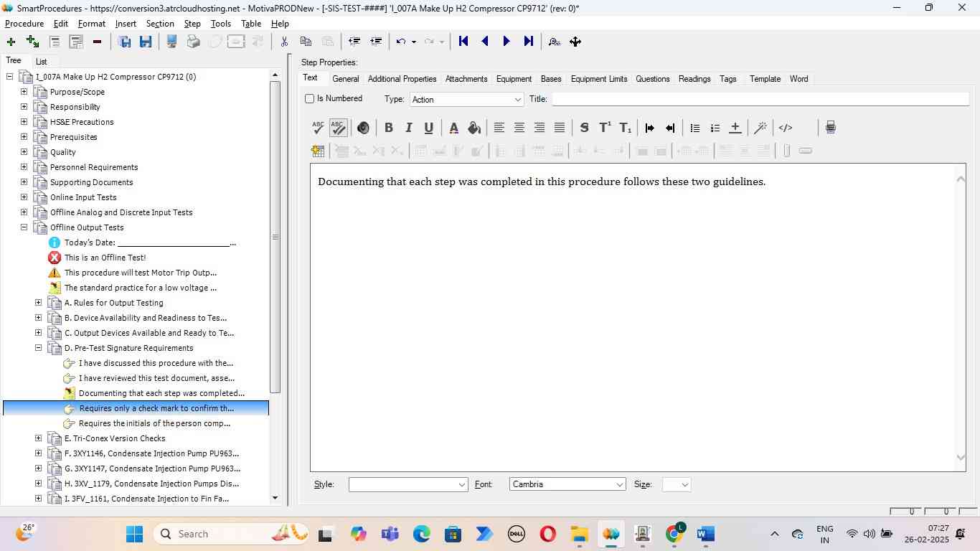Click the editor printer icon
This screenshot has width=980, height=551.
pyautogui.click(x=830, y=128)
